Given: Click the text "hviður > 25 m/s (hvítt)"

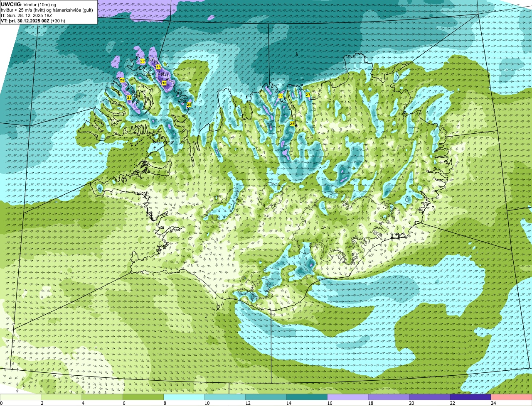Looking at the screenshot, I should click(25, 10).
